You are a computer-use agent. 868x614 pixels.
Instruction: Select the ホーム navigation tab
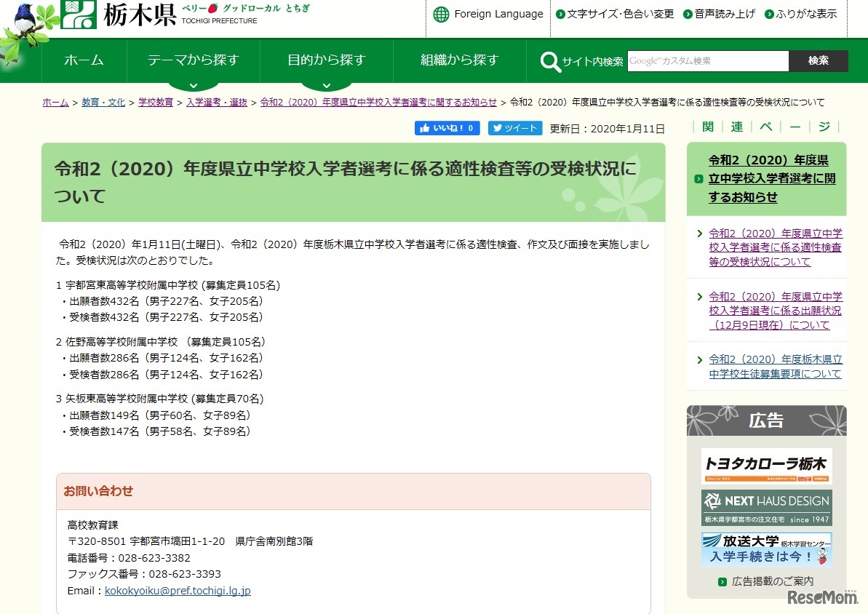(84, 60)
